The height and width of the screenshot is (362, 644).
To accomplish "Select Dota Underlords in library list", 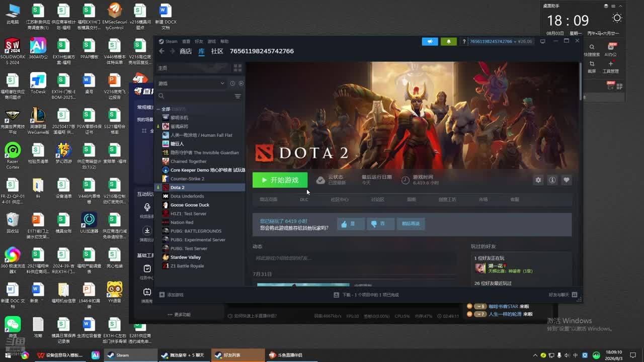I will [x=201, y=196].
